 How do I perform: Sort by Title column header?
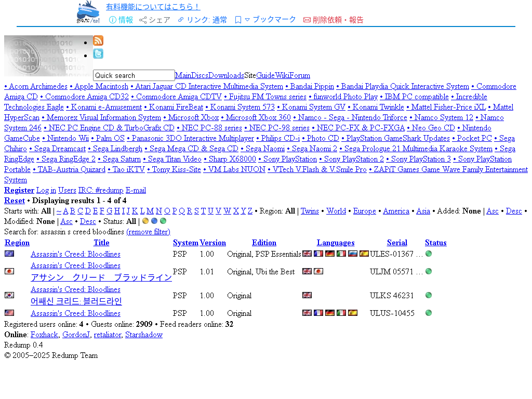pyautogui.click(x=101, y=243)
